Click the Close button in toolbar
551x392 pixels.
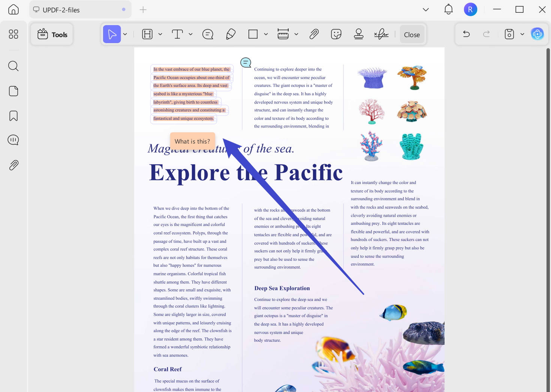click(x=412, y=34)
